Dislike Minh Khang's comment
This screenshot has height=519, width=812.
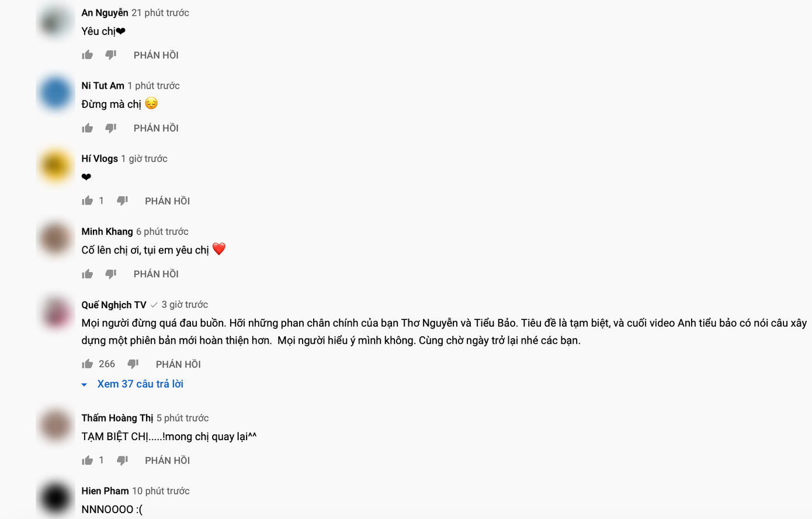pos(110,274)
